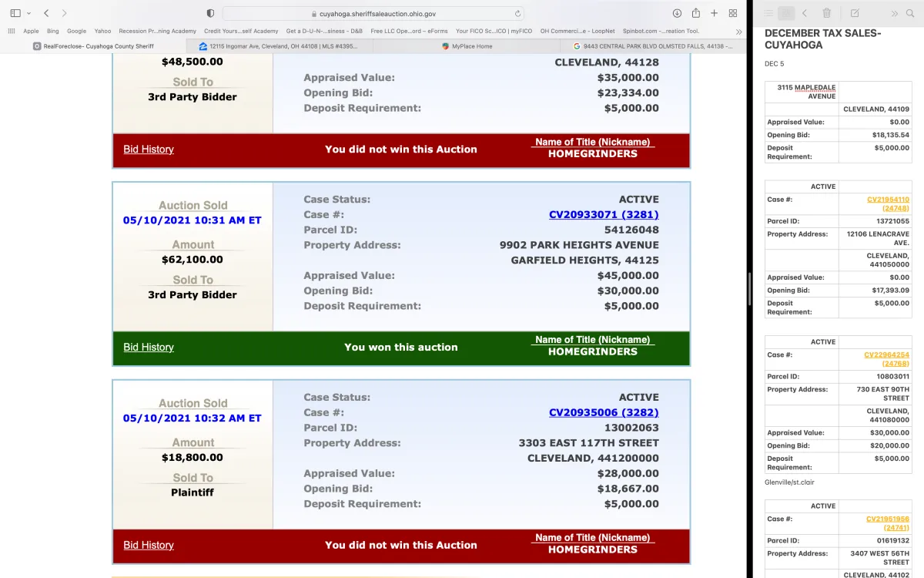Switch Notes to list view icon

tap(768, 13)
